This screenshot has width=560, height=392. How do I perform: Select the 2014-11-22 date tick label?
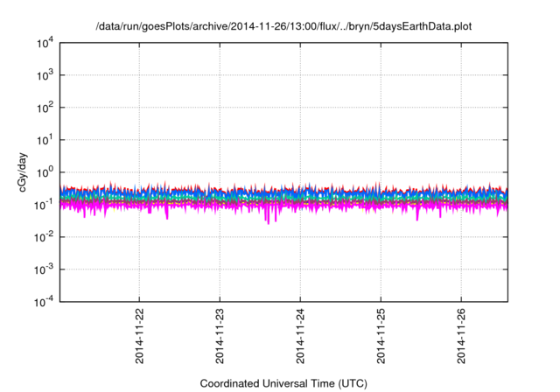tap(139, 336)
